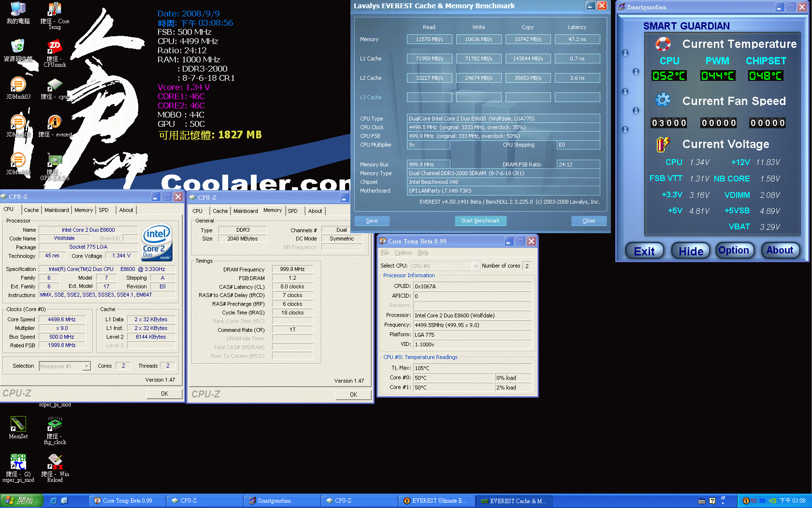Open the CPU tab in right CPU-Z window

[197, 211]
